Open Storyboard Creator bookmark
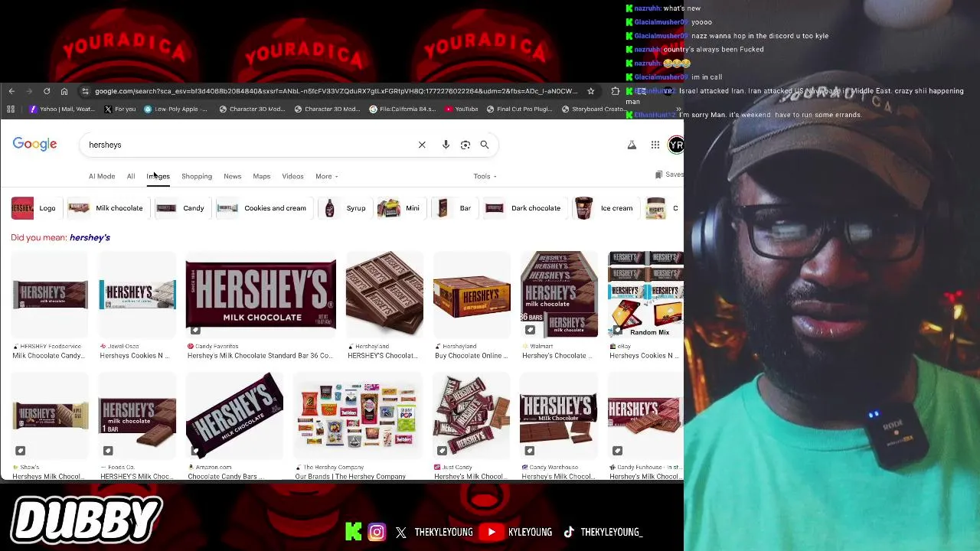 (593, 109)
